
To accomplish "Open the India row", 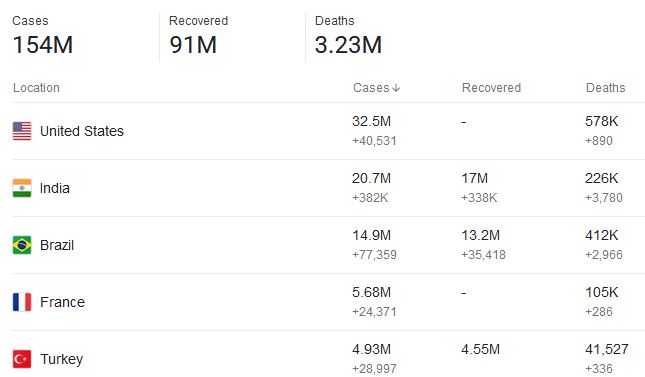I will point(328,188).
